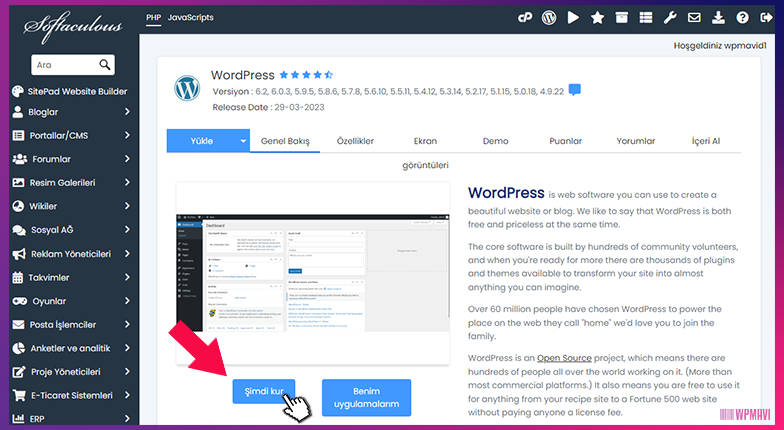Open the Yükle dropdown arrow
This screenshot has height=430, width=784.
(243, 141)
